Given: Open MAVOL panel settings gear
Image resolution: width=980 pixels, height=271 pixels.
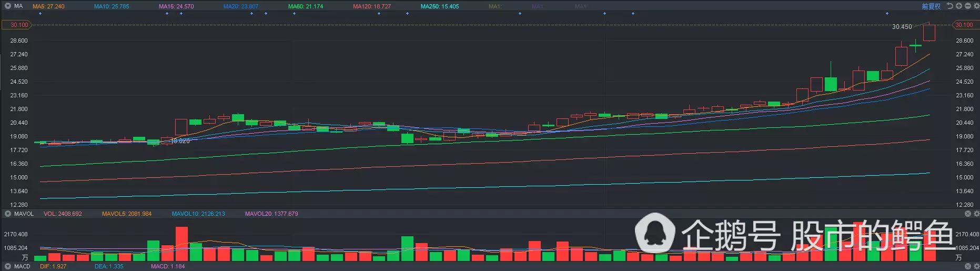Looking at the screenshot, I should 976,214.
